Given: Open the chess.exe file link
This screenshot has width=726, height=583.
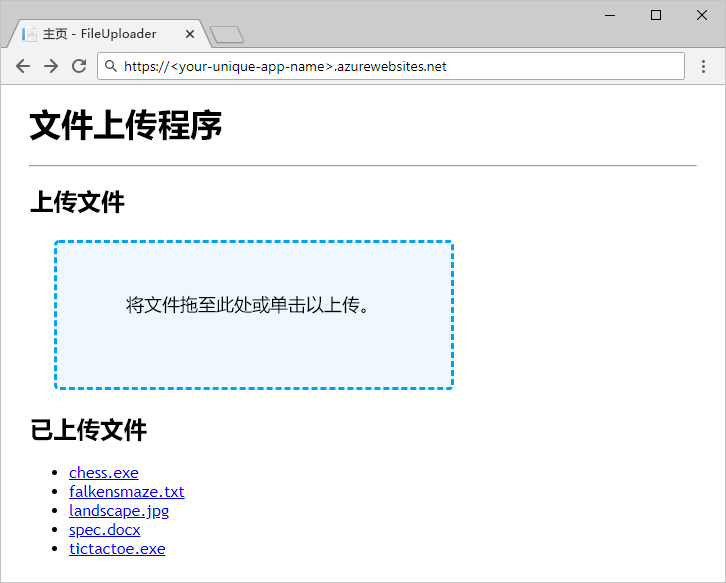Looking at the screenshot, I should tap(104, 473).
